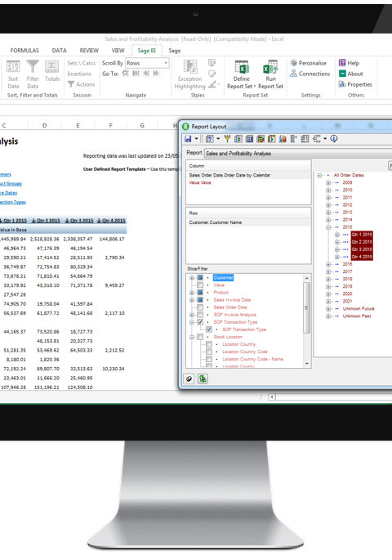
Task: Click the green refresh icon at dialog bottom
Action: coord(203,379)
